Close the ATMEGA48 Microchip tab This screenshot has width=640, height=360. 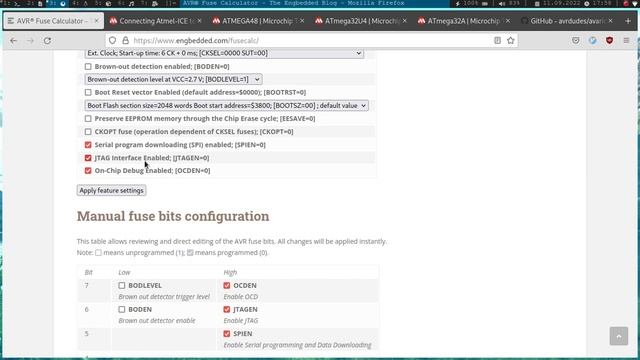point(302,21)
